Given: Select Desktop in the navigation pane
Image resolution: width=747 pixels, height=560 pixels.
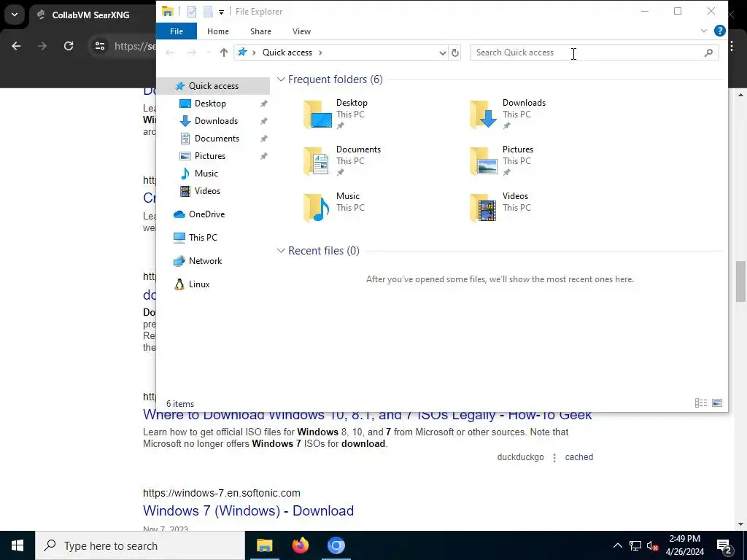Looking at the screenshot, I should 210,104.
